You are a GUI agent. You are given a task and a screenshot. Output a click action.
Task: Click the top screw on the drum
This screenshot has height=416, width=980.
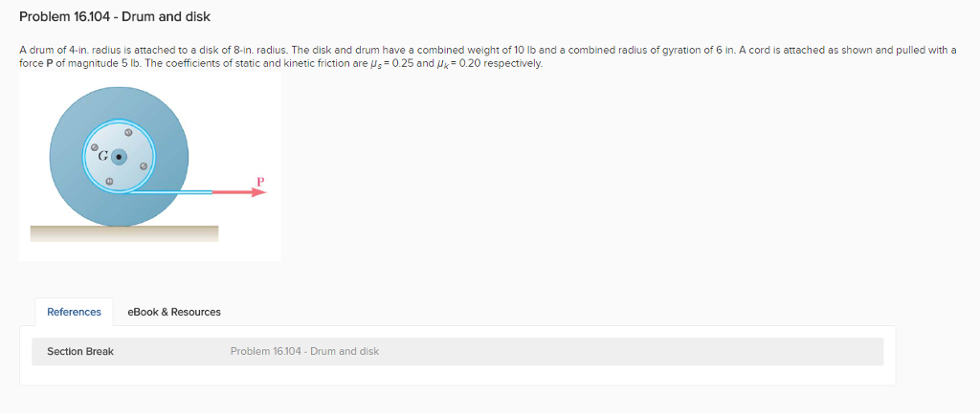(127, 133)
